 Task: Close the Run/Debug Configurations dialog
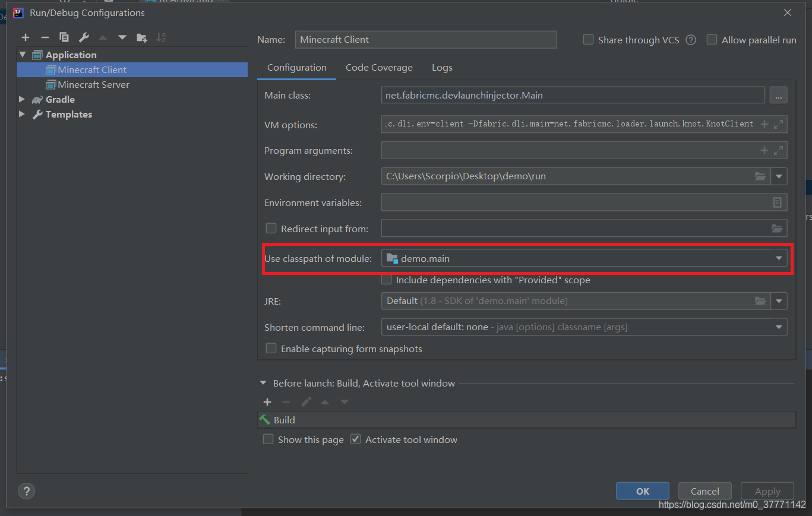(788, 12)
